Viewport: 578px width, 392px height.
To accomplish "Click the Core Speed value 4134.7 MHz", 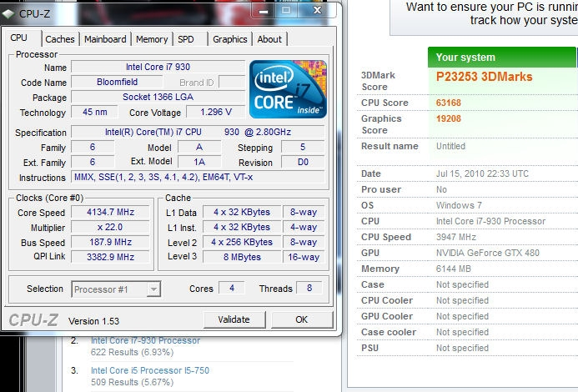I will [110, 212].
